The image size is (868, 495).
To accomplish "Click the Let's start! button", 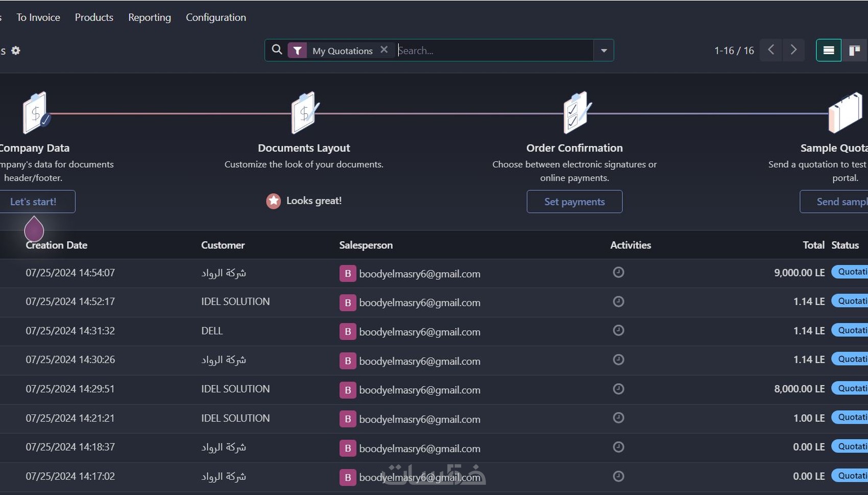I will click(34, 202).
